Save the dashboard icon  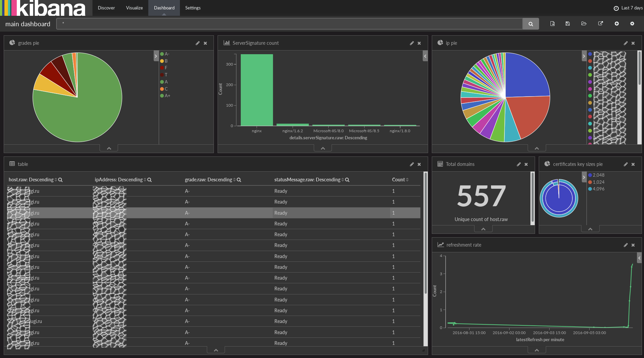click(568, 24)
